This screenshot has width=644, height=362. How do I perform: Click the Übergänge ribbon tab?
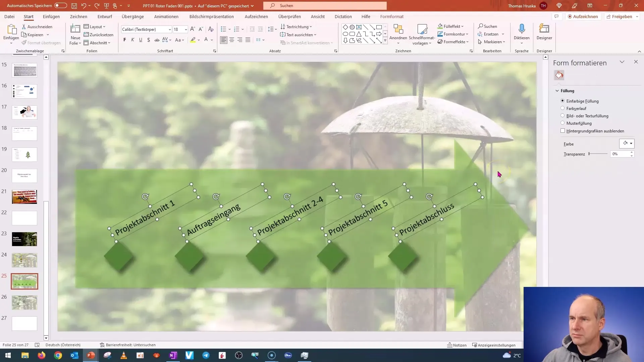click(x=133, y=16)
